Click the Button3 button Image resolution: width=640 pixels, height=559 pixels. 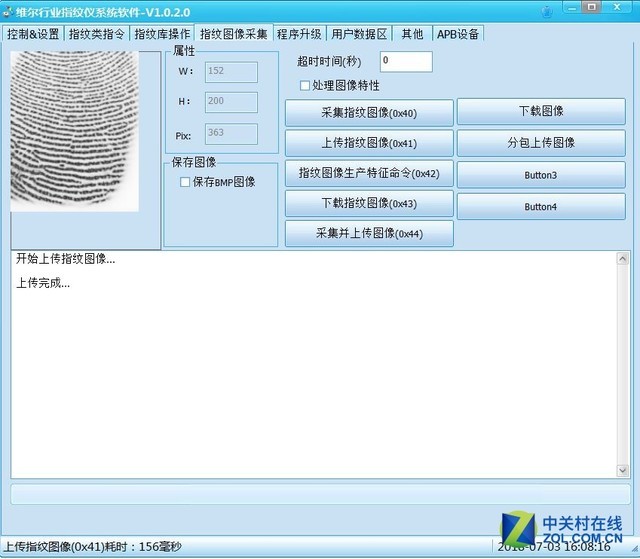click(541, 176)
